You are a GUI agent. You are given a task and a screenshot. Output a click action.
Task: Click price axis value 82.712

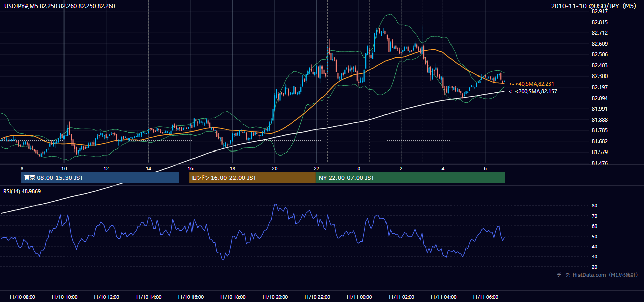click(599, 33)
